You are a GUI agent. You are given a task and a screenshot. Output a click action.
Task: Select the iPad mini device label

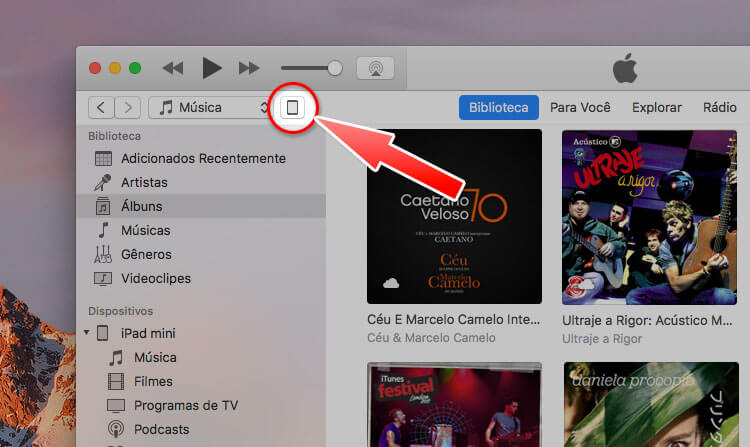coord(148,333)
